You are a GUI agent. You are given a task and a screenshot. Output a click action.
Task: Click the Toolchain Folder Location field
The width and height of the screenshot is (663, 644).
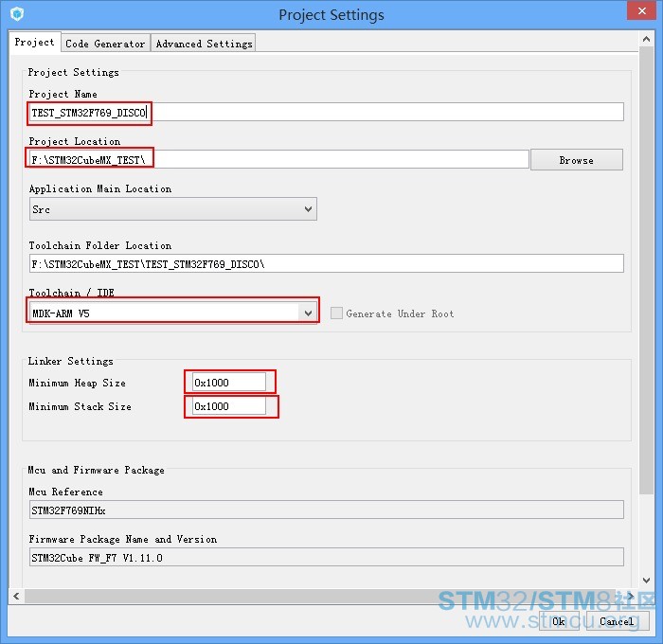tap(327, 264)
